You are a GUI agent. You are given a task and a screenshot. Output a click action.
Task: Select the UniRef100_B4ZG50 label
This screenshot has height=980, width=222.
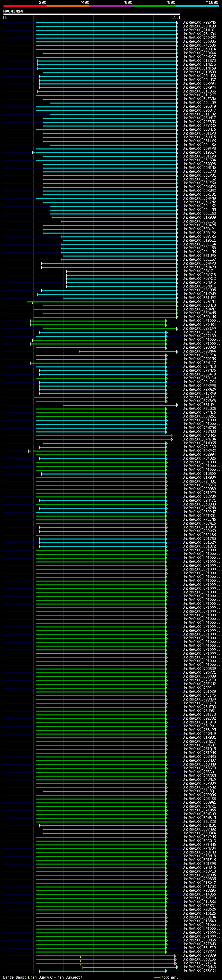point(199,99)
